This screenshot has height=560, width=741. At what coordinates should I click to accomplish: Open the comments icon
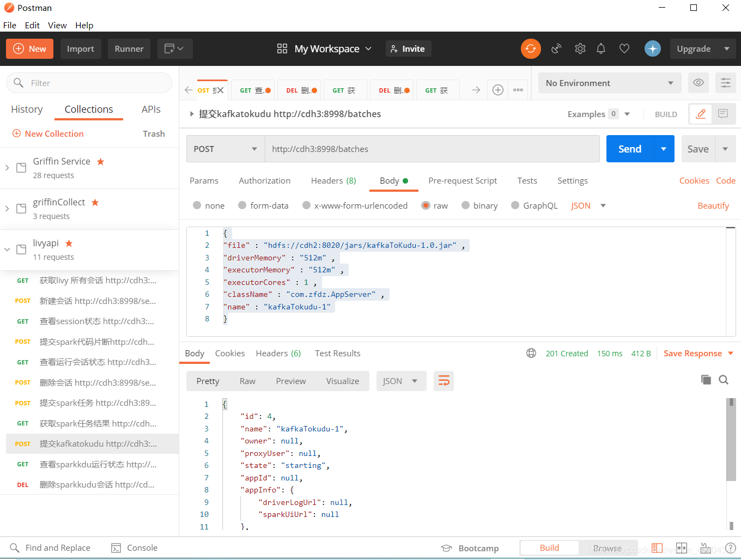724,114
